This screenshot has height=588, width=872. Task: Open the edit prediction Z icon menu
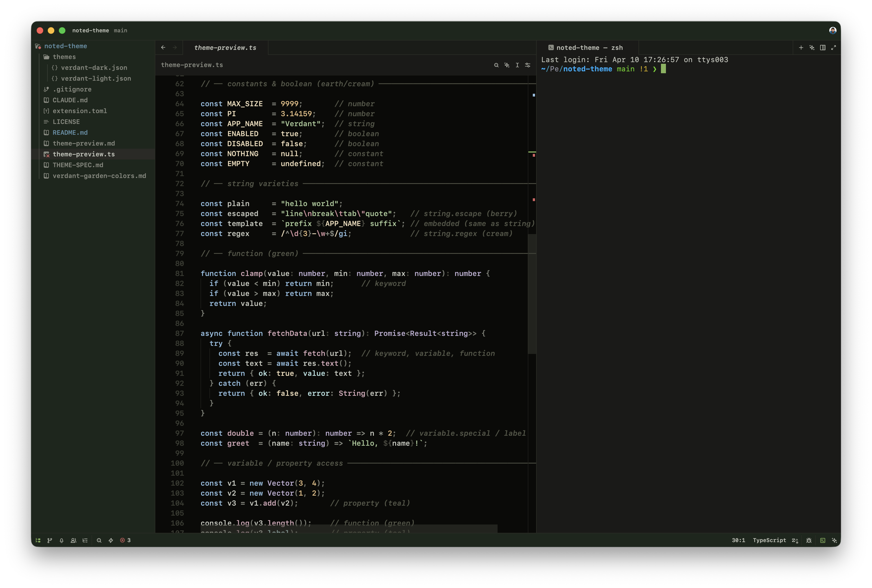click(795, 540)
